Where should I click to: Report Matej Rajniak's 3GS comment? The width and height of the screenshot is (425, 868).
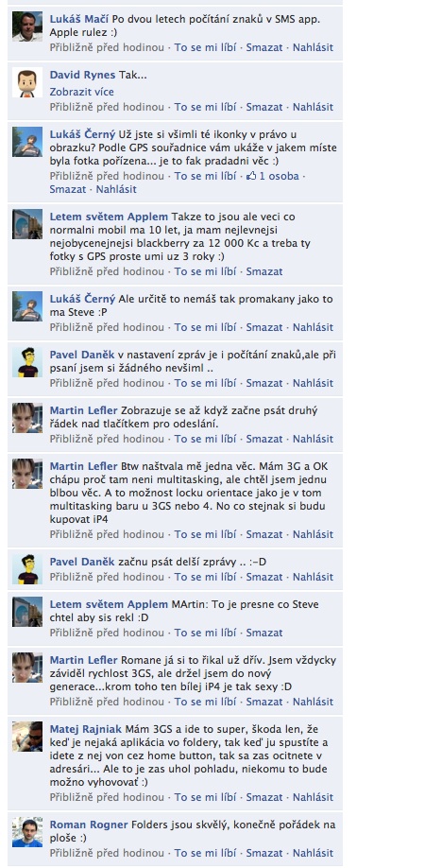[313, 797]
